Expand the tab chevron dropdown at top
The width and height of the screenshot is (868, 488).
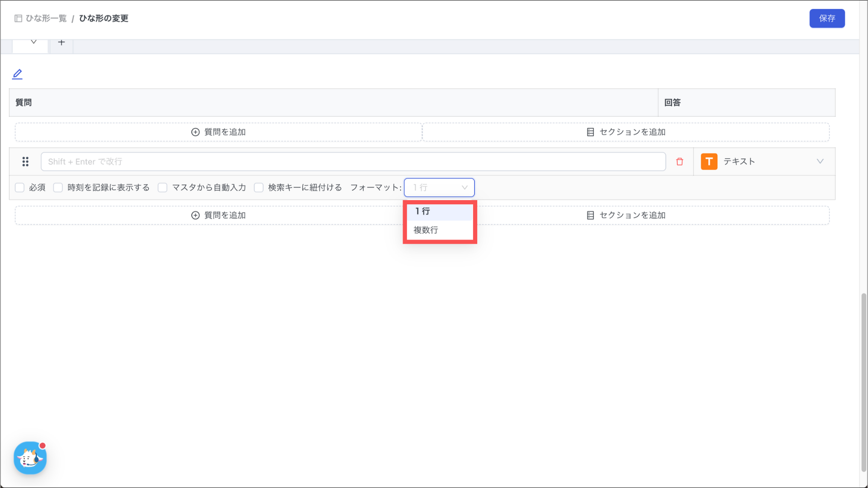click(33, 42)
